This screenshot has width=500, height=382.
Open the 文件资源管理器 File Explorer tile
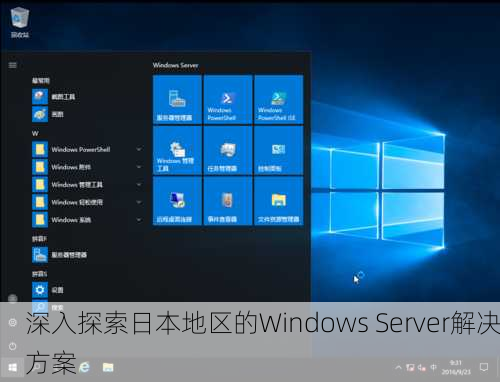pyautogui.click(x=279, y=201)
